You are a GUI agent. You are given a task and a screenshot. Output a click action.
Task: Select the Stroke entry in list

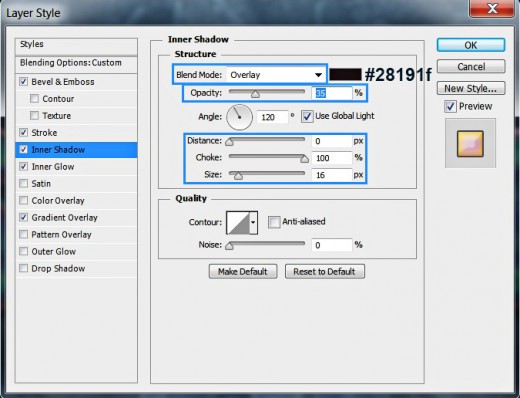tap(44, 133)
